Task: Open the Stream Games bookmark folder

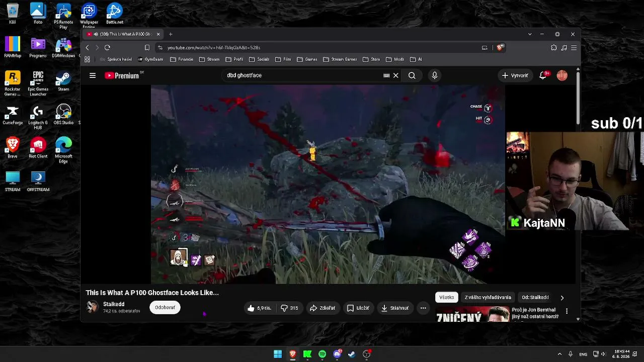Action: pos(340,59)
